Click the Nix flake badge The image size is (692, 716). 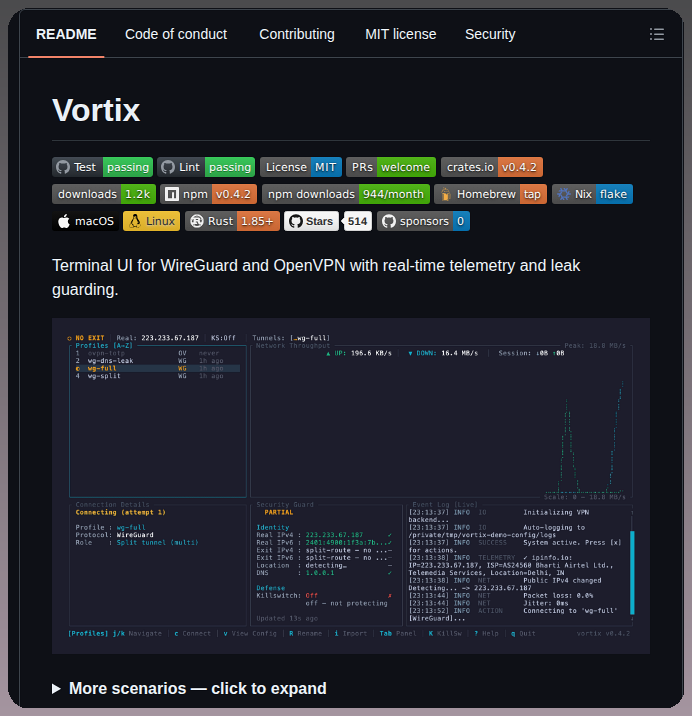[592, 194]
